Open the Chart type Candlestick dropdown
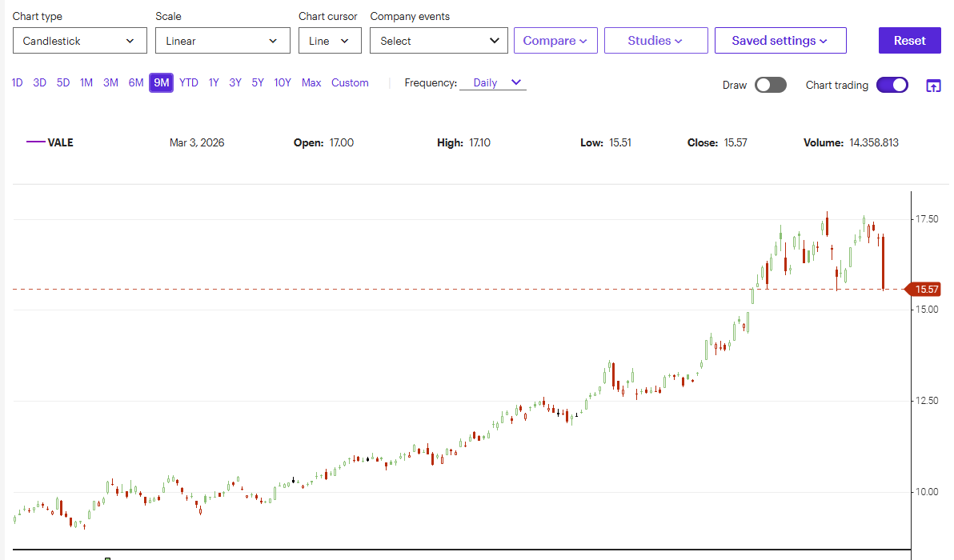This screenshot has width=954, height=560. pyautogui.click(x=80, y=41)
